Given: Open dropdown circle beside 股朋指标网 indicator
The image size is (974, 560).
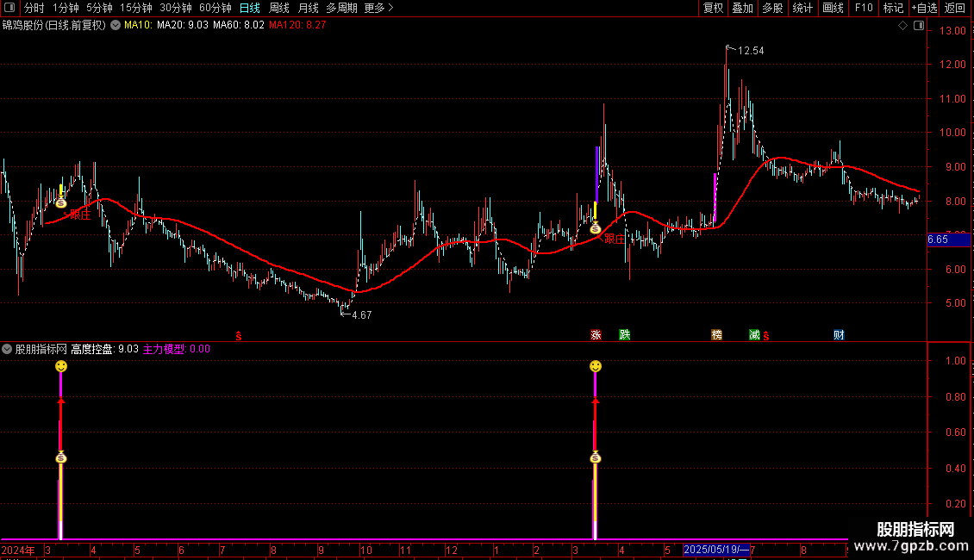Looking at the screenshot, I should (7, 349).
